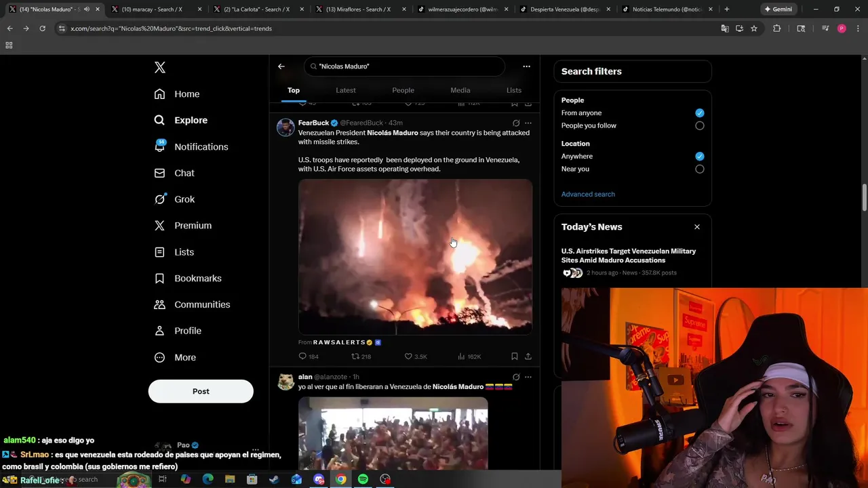Share the FearBuck post
Screen dimensions: 868x488
coord(528,357)
